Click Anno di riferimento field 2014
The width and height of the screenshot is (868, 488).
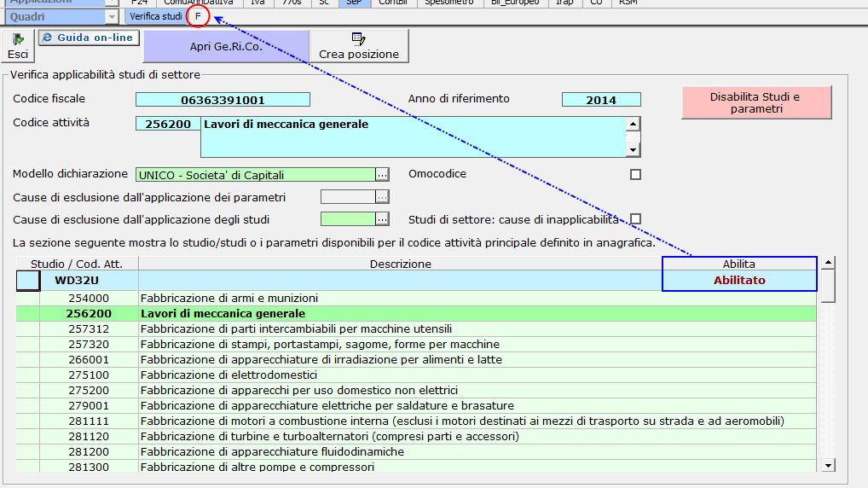601,100
